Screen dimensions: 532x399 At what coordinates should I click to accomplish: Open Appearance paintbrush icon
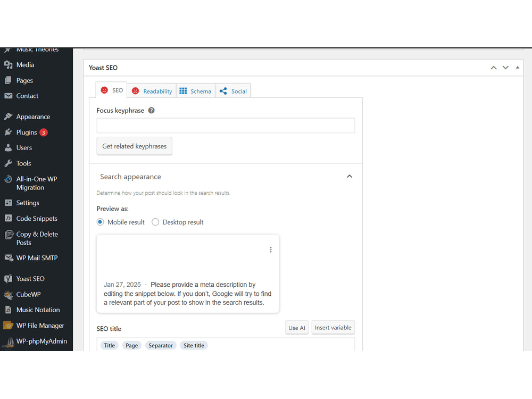[8, 117]
